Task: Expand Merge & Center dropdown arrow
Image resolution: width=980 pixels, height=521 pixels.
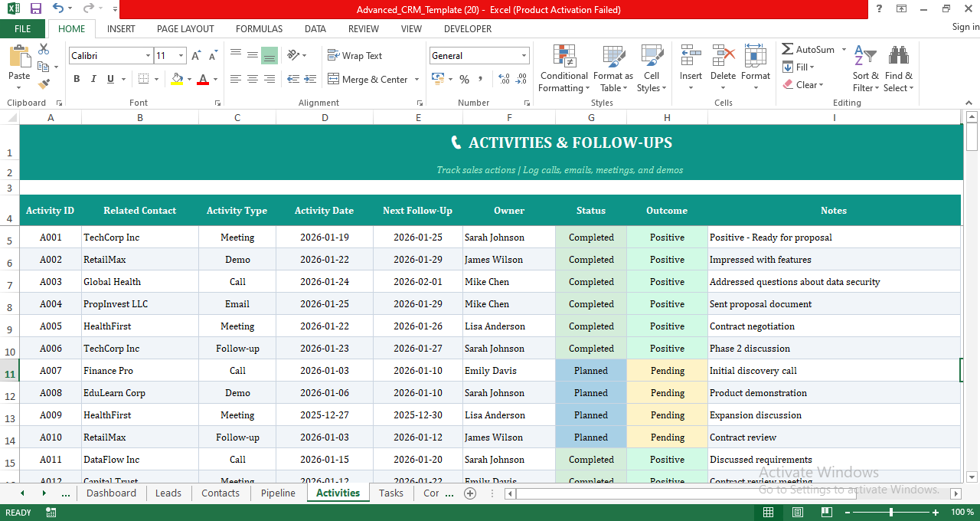Action: (416, 79)
